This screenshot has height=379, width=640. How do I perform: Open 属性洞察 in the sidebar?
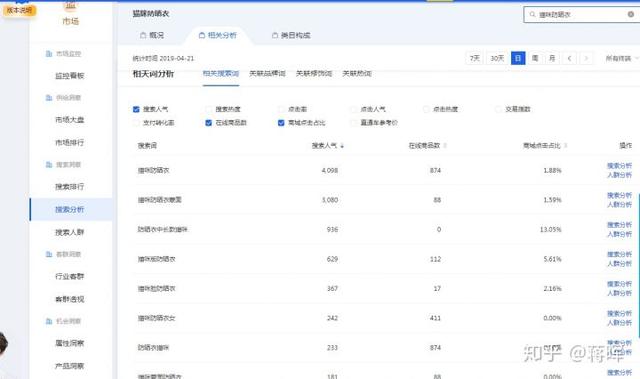(70, 344)
